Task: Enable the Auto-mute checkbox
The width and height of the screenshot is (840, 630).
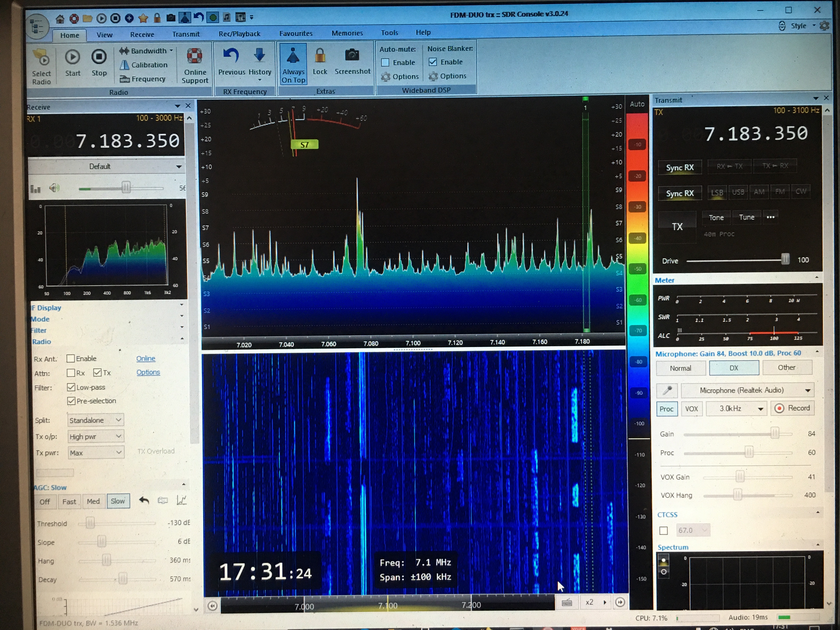Action: (x=385, y=63)
